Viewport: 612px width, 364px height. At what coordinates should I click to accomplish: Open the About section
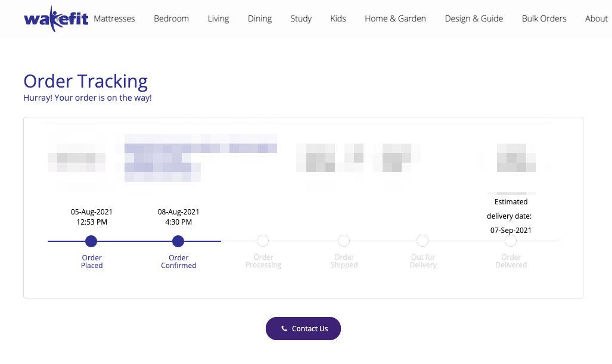pos(597,18)
